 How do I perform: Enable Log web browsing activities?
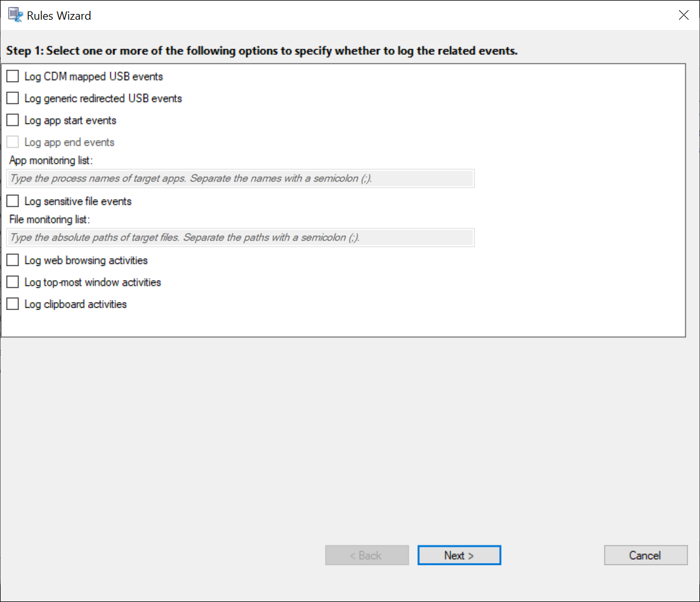click(x=13, y=260)
